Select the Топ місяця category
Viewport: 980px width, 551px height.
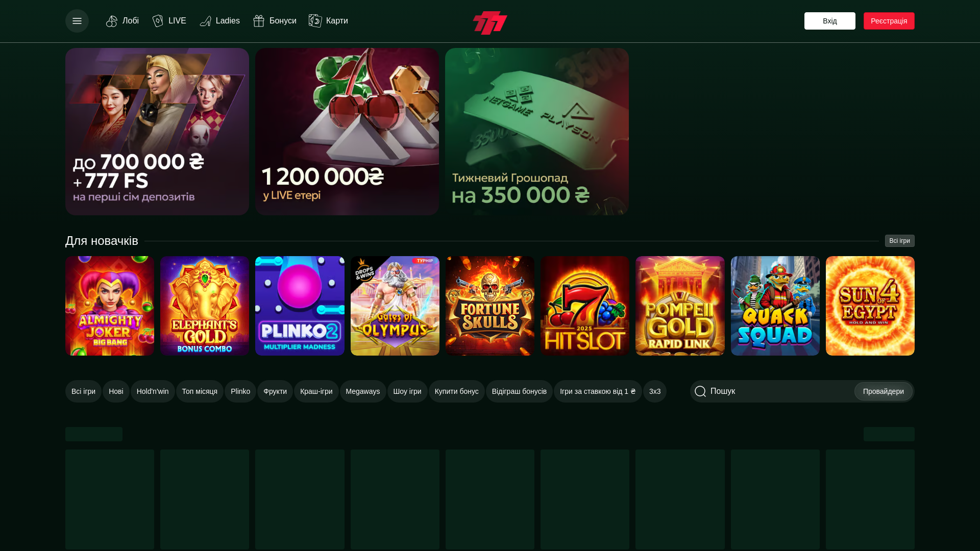200,391
